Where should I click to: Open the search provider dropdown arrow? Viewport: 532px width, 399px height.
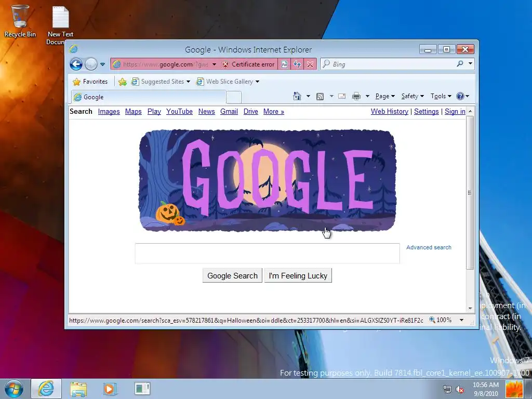tap(470, 63)
